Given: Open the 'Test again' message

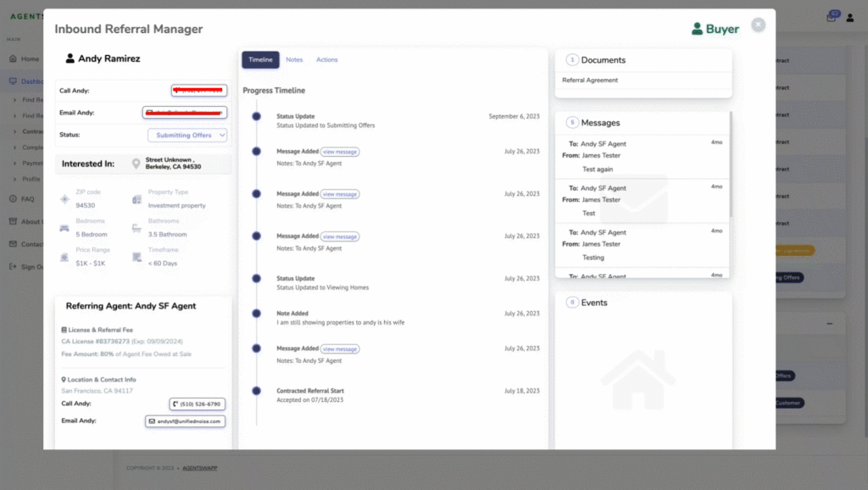Looking at the screenshot, I should coord(642,157).
